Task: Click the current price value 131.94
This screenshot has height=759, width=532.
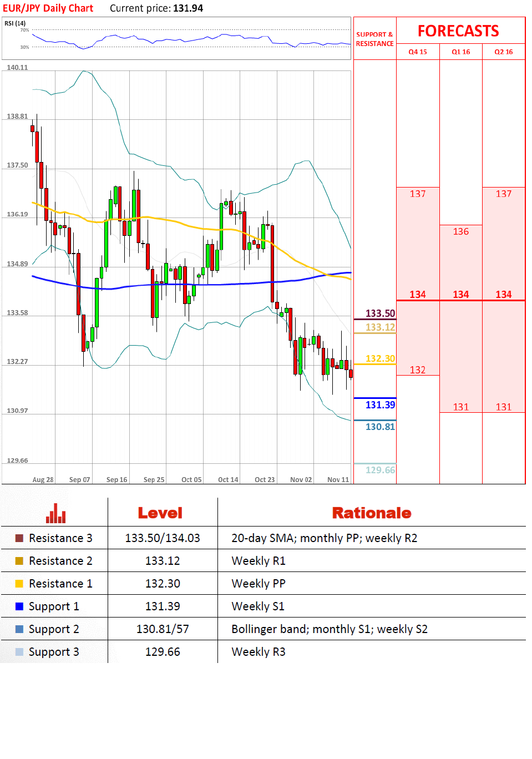Action: (x=188, y=8)
